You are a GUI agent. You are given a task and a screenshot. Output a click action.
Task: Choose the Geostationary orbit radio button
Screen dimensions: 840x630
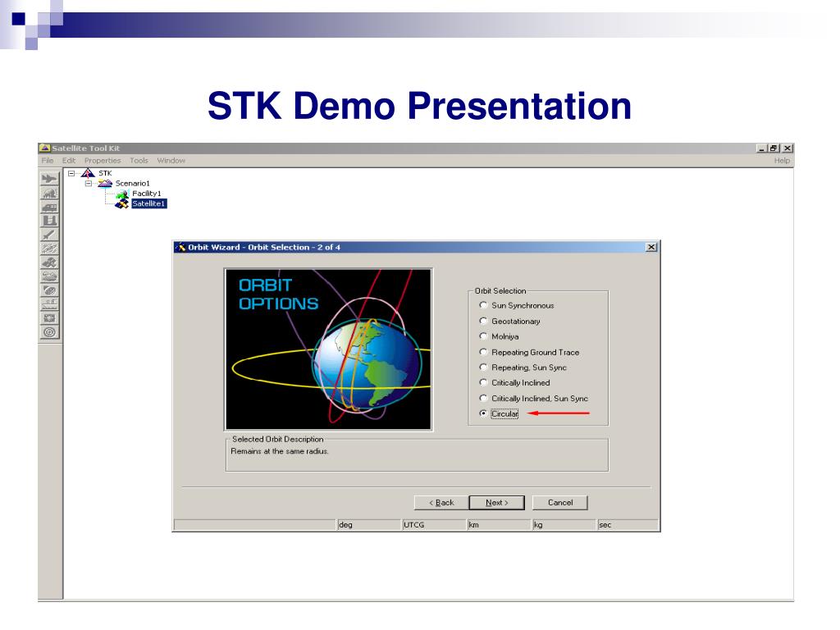483,321
